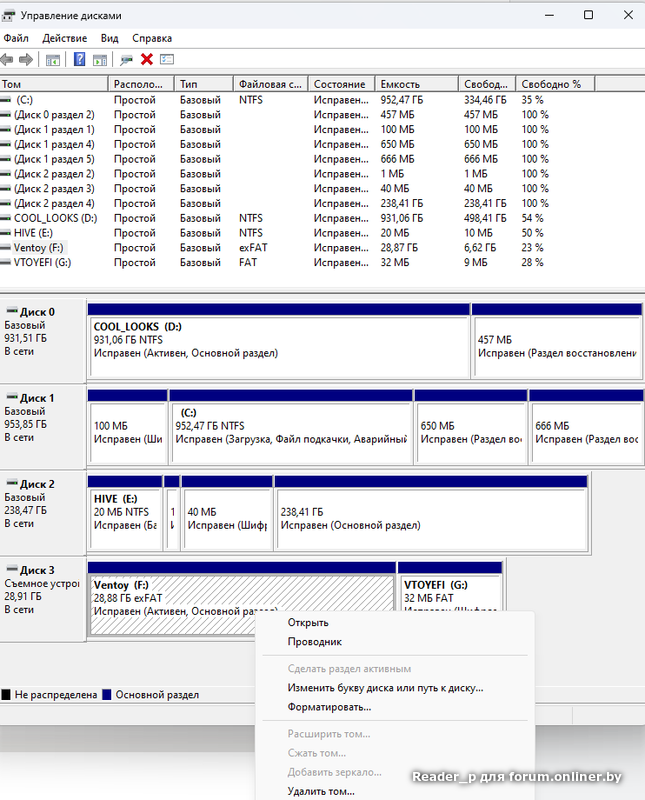
Task: Click the connect drive toolbar icon
Action: (x=126, y=60)
